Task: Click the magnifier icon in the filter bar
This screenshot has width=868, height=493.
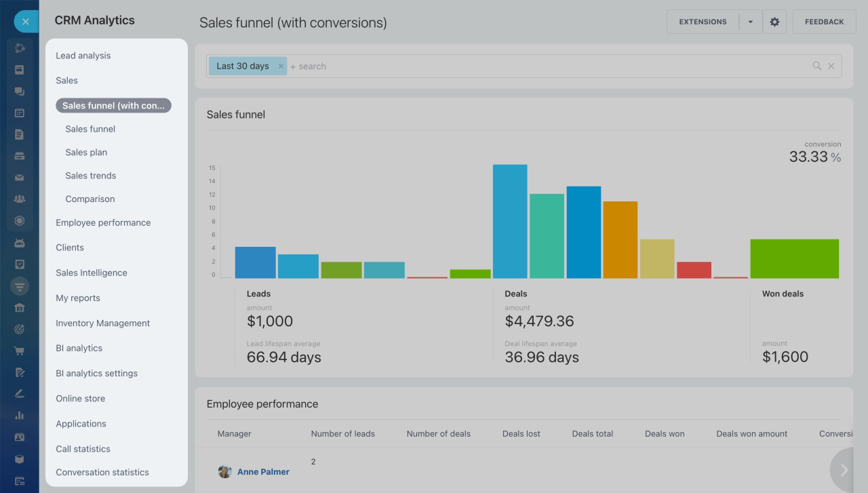Action: (816, 66)
